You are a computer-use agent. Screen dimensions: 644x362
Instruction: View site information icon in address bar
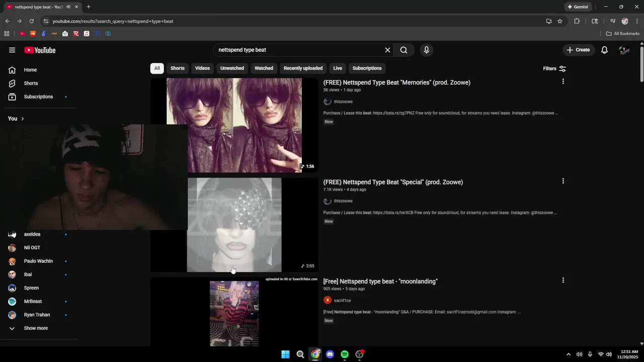(x=46, y=21)
